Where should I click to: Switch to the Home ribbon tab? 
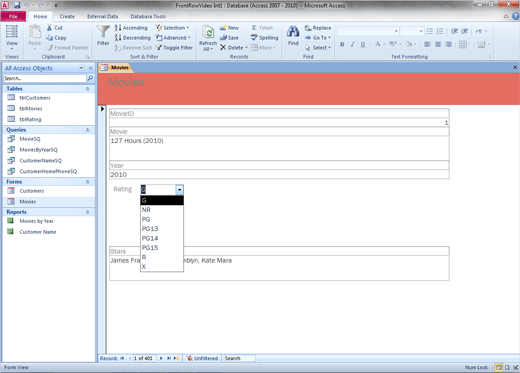click(40, 16)
